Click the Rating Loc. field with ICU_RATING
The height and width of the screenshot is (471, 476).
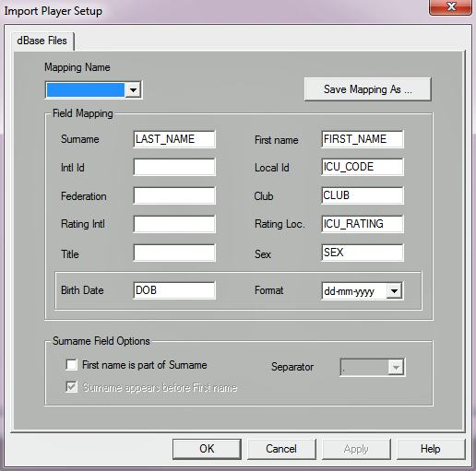(363, 224)
